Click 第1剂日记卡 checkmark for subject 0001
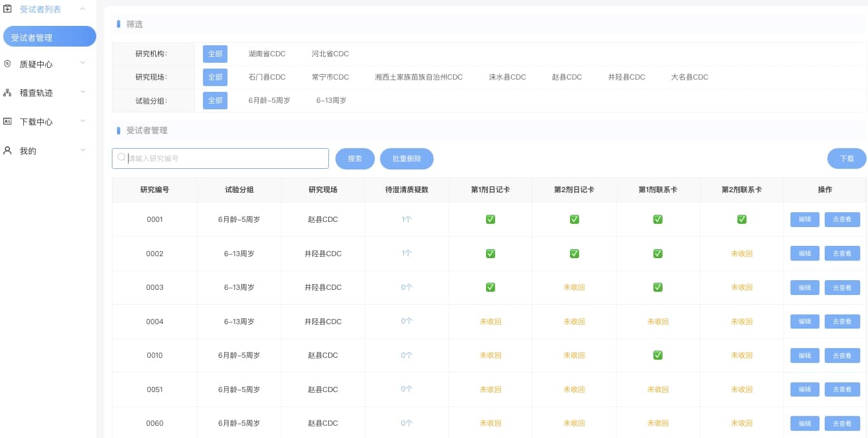Viewport: 868px width, 438px height. point(490,219)
